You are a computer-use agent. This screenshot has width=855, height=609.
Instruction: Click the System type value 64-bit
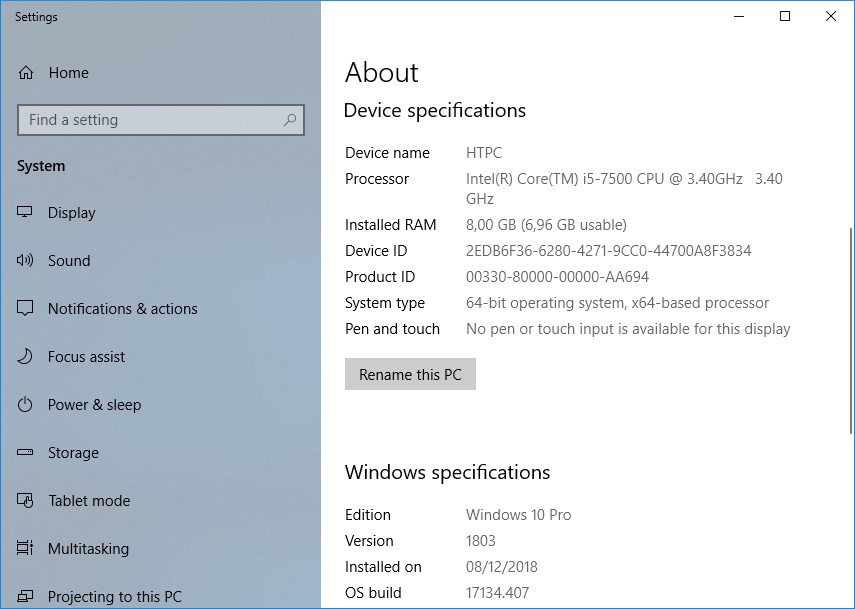pos(617,303)
